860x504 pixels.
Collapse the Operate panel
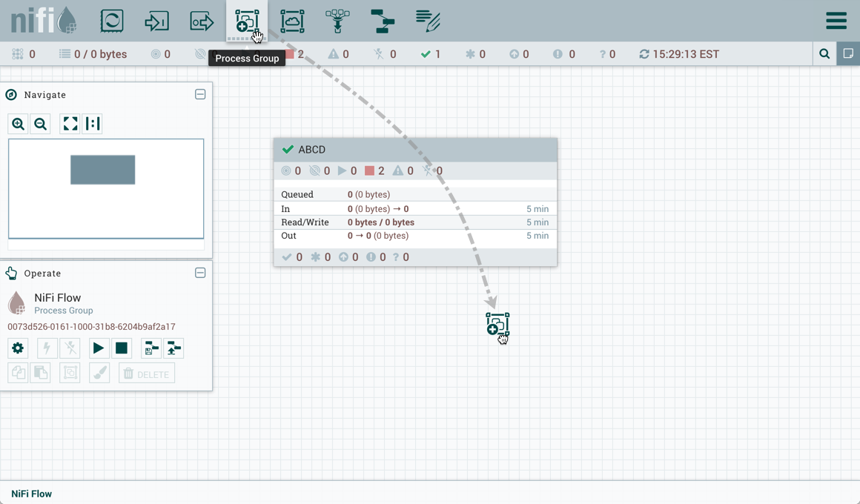pyautogui.click(x=200, y=273)
